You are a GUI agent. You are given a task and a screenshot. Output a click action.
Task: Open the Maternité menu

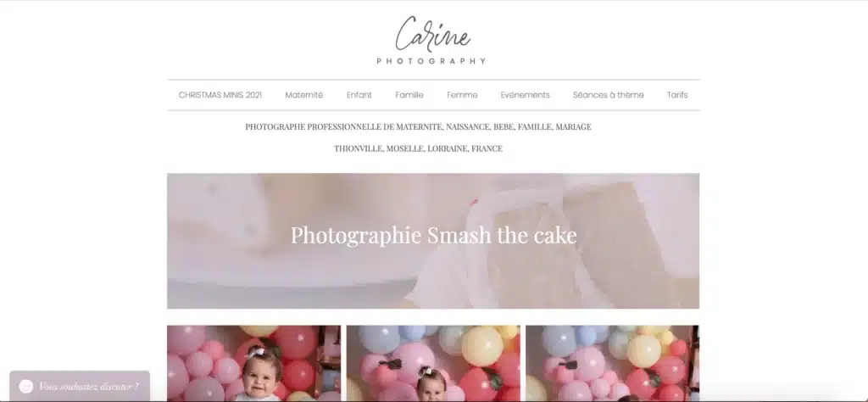pos(304,95)
